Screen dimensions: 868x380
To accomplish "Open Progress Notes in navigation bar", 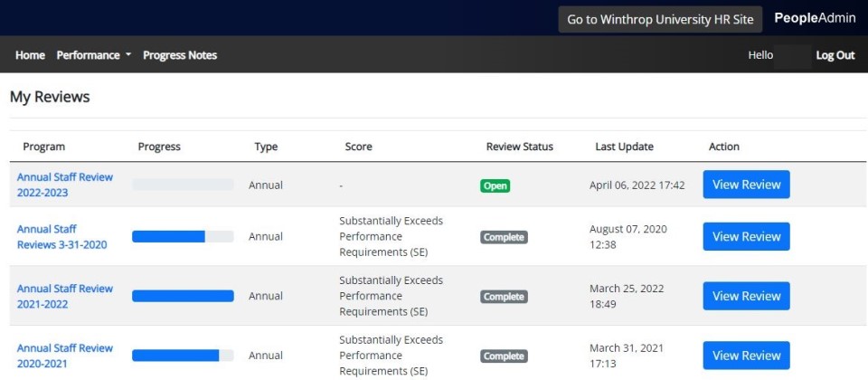I will [180, 55].
